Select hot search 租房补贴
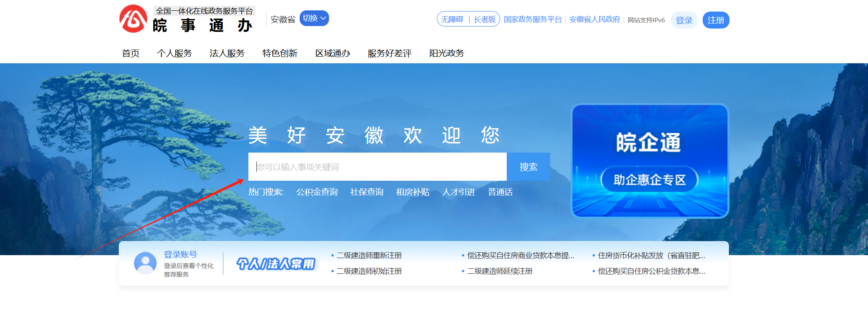Screen dimensions: 868x318 tap(413, 192)
